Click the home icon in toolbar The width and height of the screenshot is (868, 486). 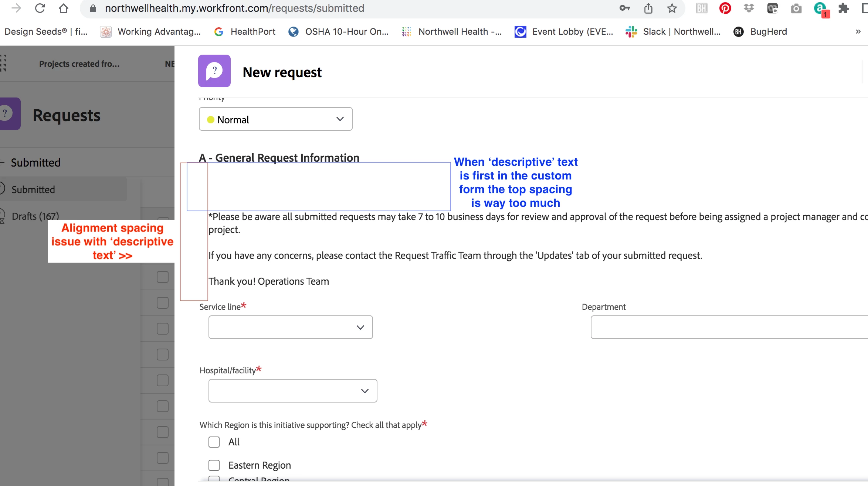pyautogui.click(x=64, y=8)
